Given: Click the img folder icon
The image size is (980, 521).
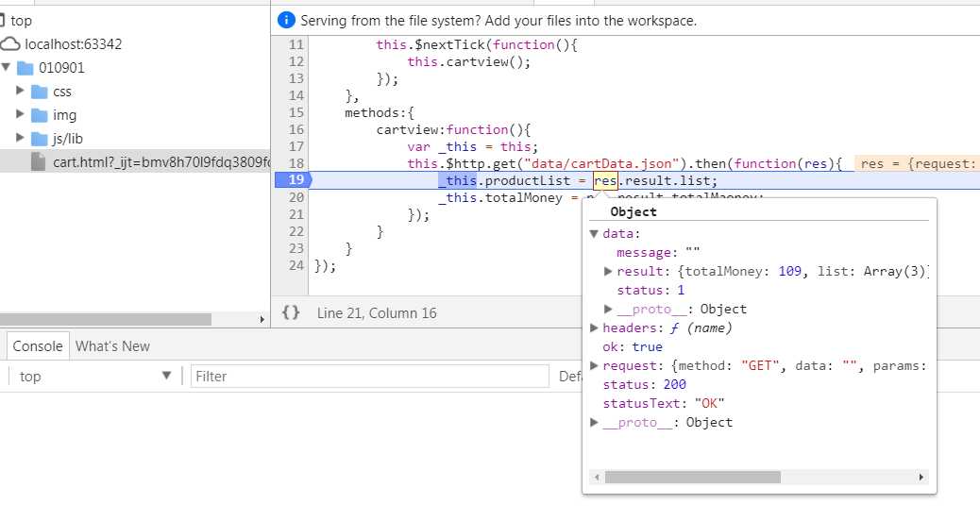Looking at the screenshot, I should 40,115.
